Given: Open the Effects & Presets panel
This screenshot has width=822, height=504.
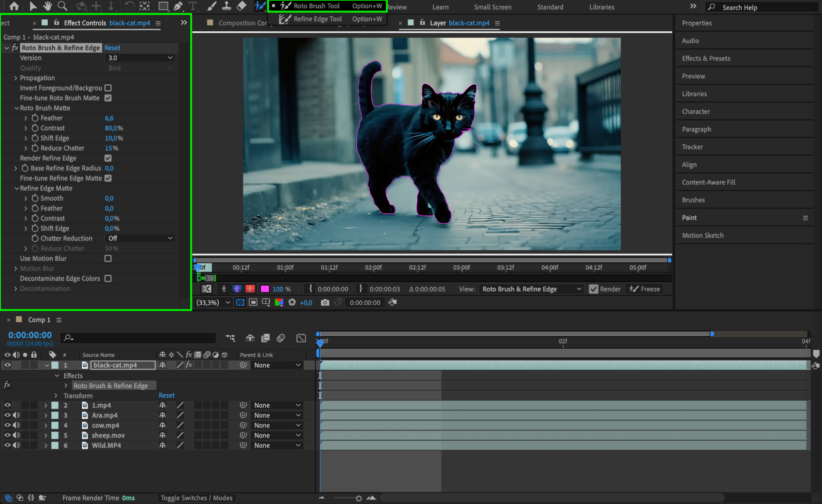Looking at the screenshot, I should (706, 58).
